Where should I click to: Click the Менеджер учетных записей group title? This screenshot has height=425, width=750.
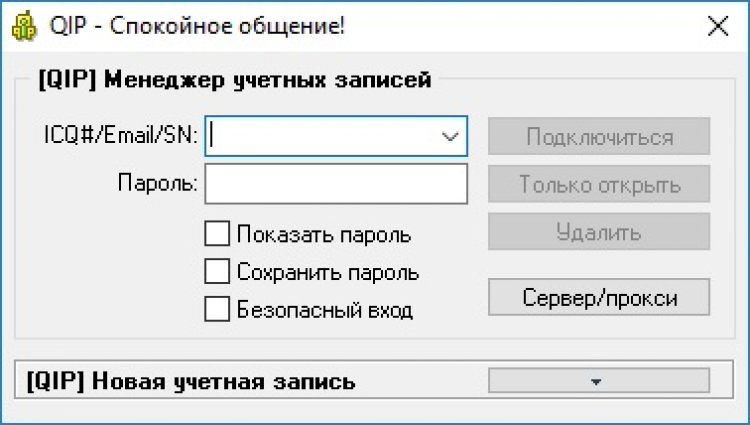(233, 80)
